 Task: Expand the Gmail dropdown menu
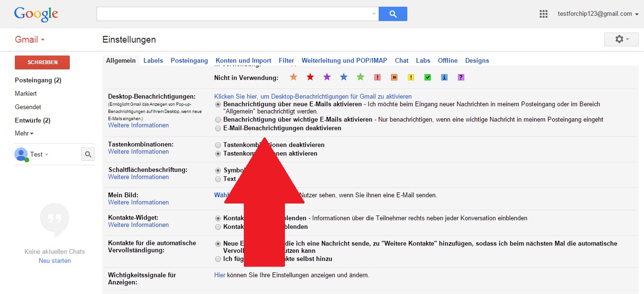tap(30, 40)
